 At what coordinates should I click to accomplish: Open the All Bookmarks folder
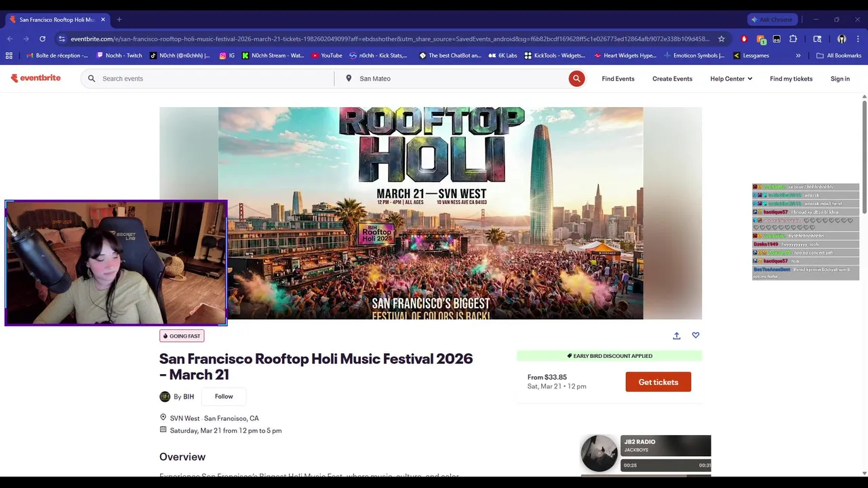pyautogui.click(x=839, y=56)
